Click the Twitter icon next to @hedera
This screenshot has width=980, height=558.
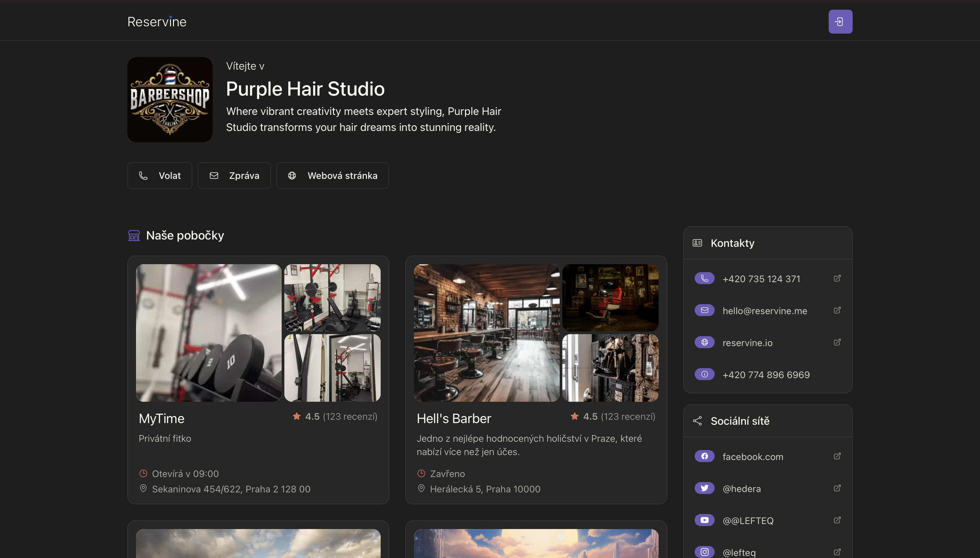(704, 488)
